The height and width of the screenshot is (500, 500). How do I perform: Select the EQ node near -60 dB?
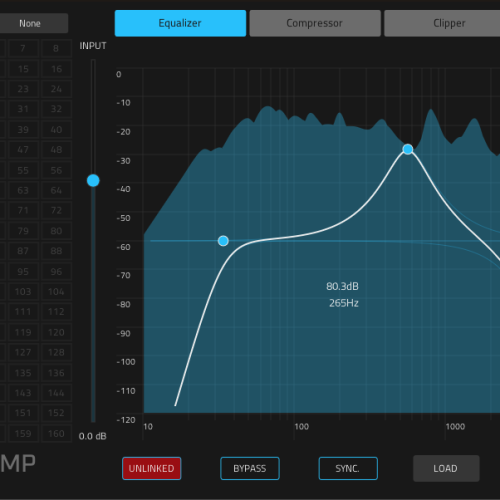[x=223, y=241]
